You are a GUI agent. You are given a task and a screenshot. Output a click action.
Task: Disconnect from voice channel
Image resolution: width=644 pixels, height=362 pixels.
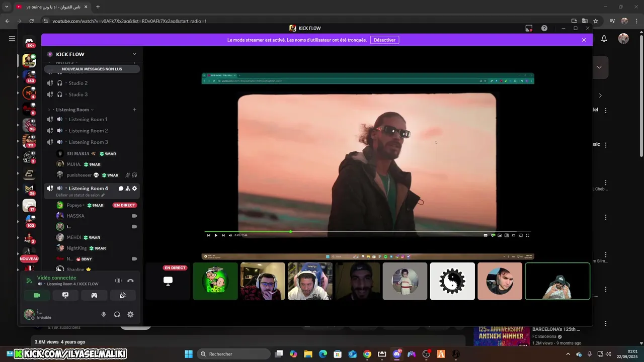click(x=130, y=281)
